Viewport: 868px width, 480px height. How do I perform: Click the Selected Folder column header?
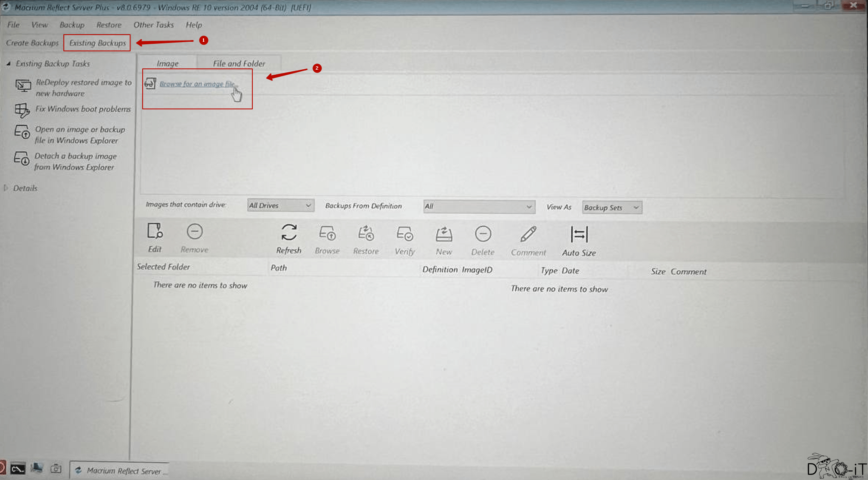pyautogui.click(x=163, y=267)
